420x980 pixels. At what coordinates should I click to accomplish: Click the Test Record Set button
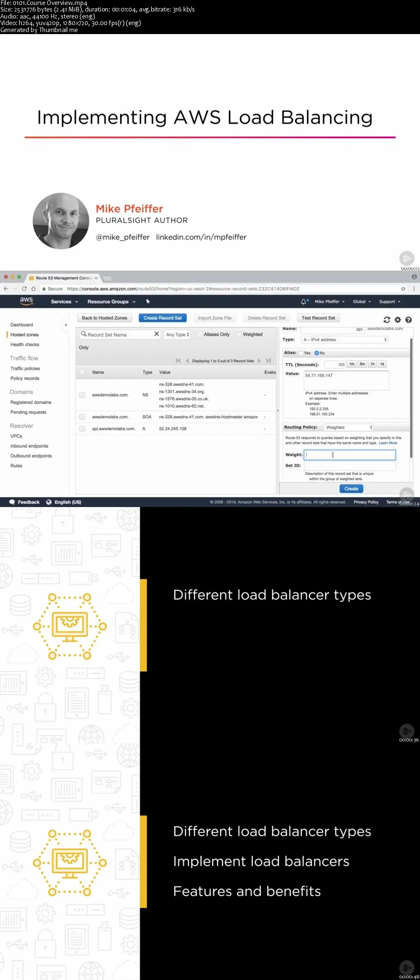coord(318,318)
